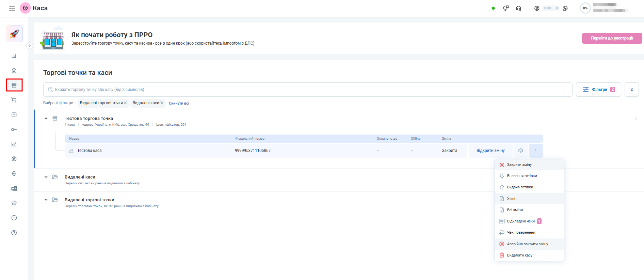Click the Скинути всі link
This screenshot has height=280, width=644.
point(179,103)
